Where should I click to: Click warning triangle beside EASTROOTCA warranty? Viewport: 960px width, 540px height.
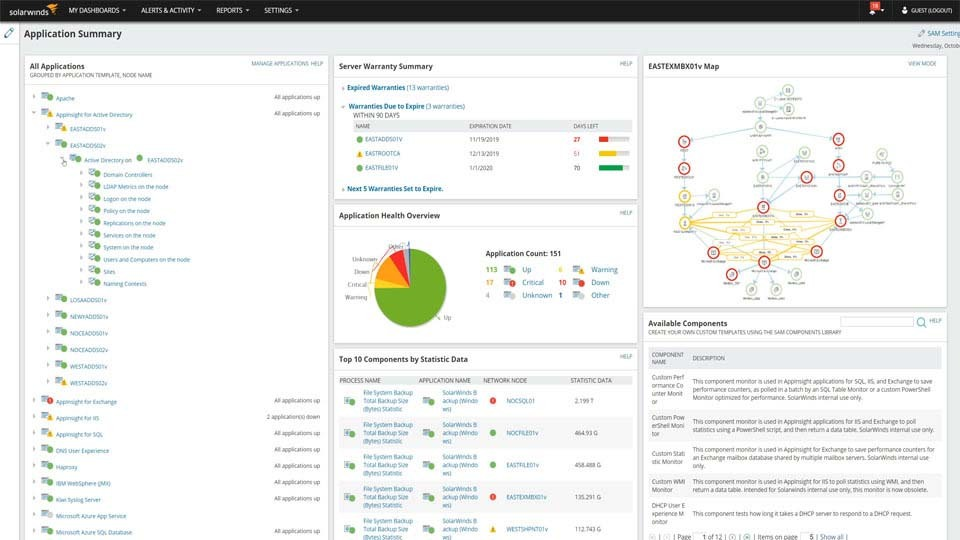coord(359,154)
